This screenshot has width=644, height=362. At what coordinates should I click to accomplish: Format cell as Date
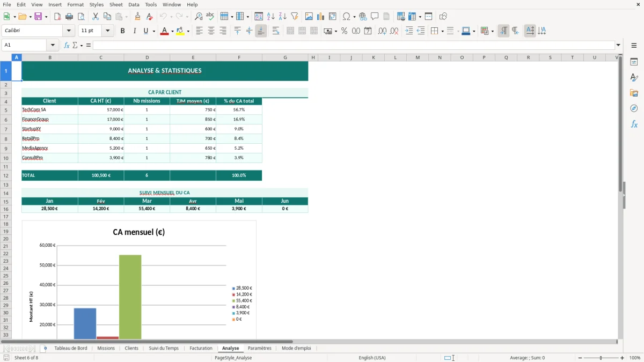click(x=368, y=31)
